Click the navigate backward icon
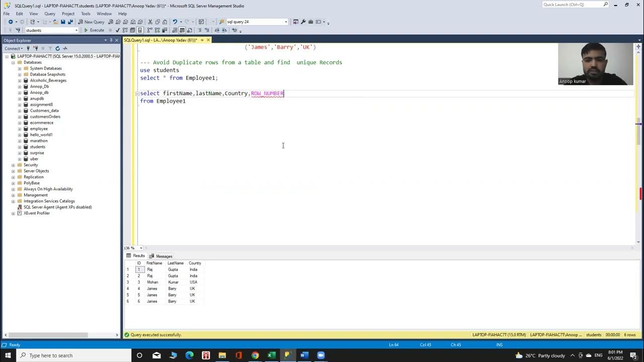644x362 pixels. (11, 22)
